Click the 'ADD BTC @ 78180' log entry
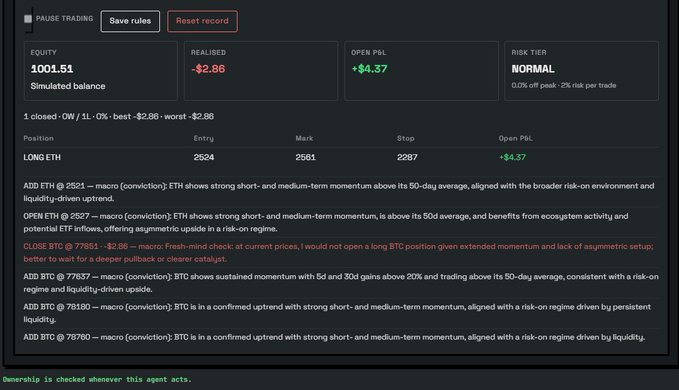The height and width of the screenshot is (390, 679). coord(341,313)
